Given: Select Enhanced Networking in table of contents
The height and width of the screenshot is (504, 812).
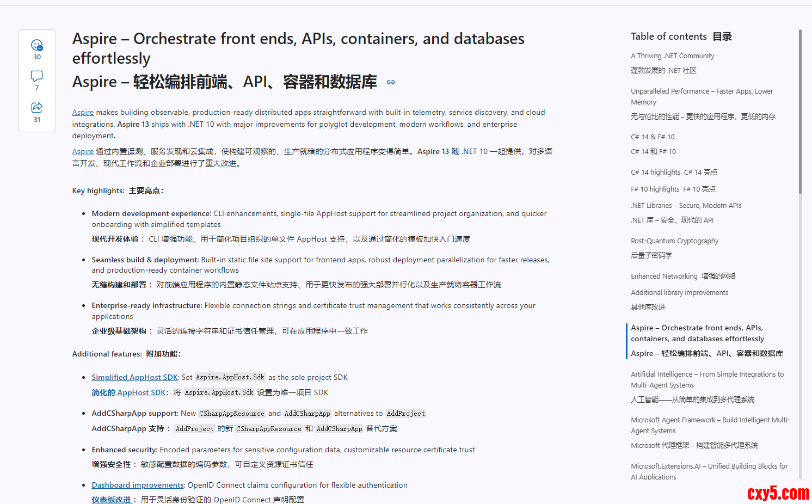Looking at the screenshot, I should click(664, 276).
